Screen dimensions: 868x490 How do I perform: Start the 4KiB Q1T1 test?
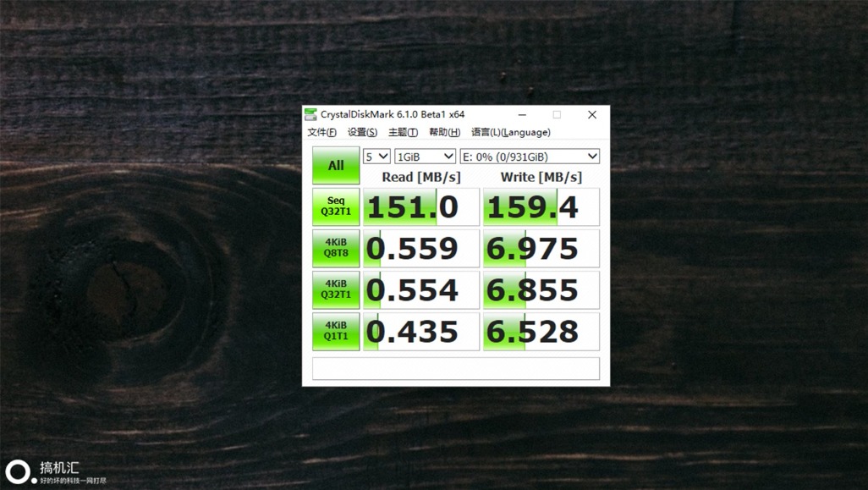(x=336, y=331)
